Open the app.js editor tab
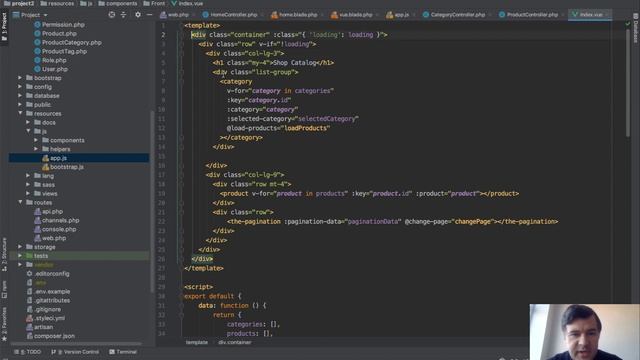 [x=399, y=15]
